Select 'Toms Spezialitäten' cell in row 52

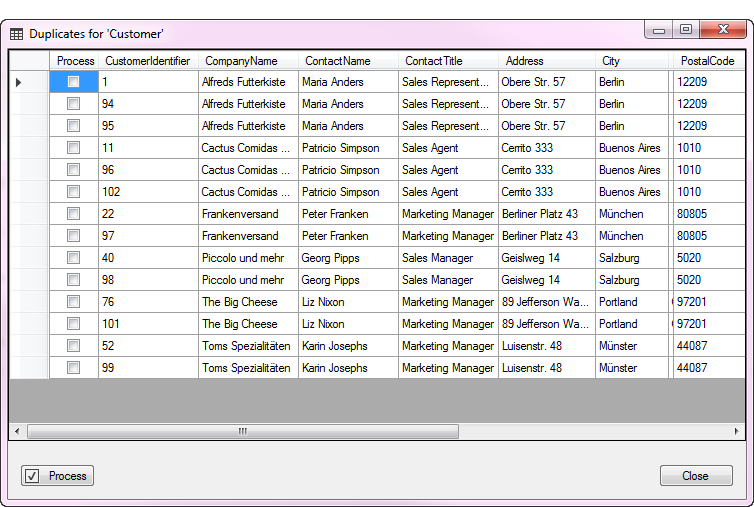point(248,346)
